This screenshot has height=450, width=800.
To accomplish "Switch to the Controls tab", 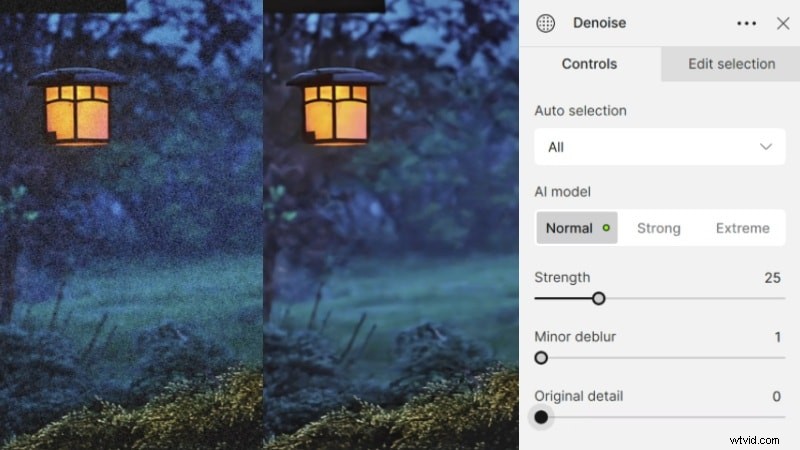I will point(589,64).
